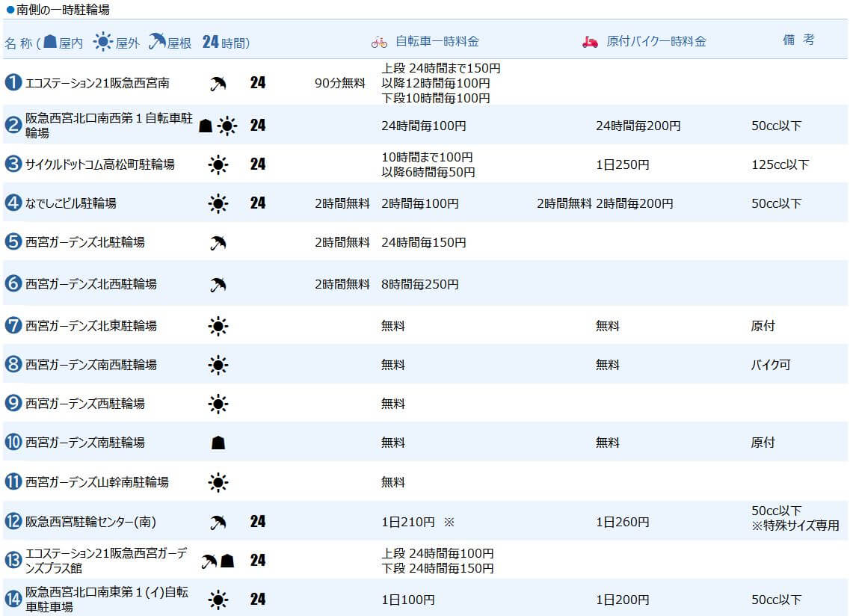Viewport: 850px width, 616px height.
Task: Click the bicycle fee 1日100円 in row 14
Action: (x=407, y=600)
